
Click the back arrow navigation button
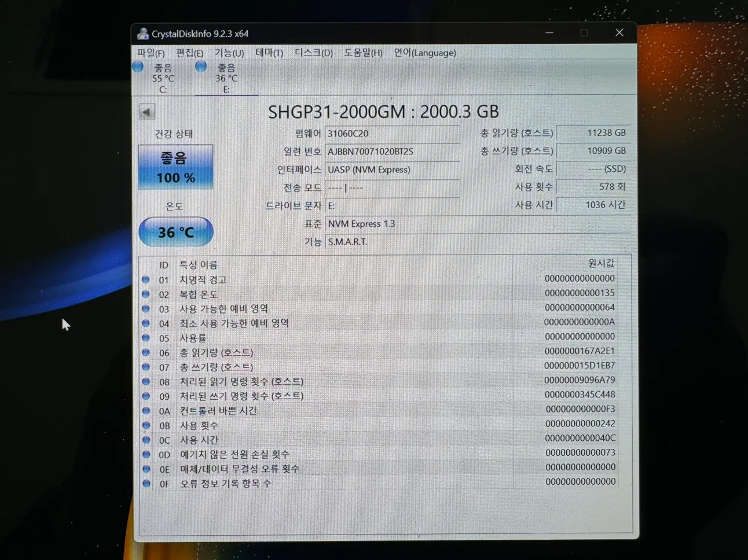coord(146,111)
